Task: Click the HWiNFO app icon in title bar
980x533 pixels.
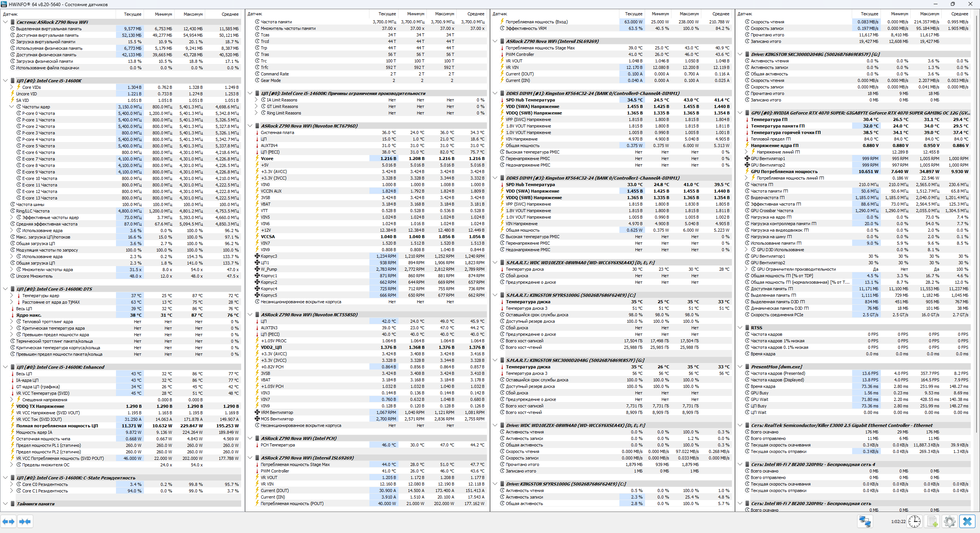Action: pyautogui.click(x=4, y=4)
